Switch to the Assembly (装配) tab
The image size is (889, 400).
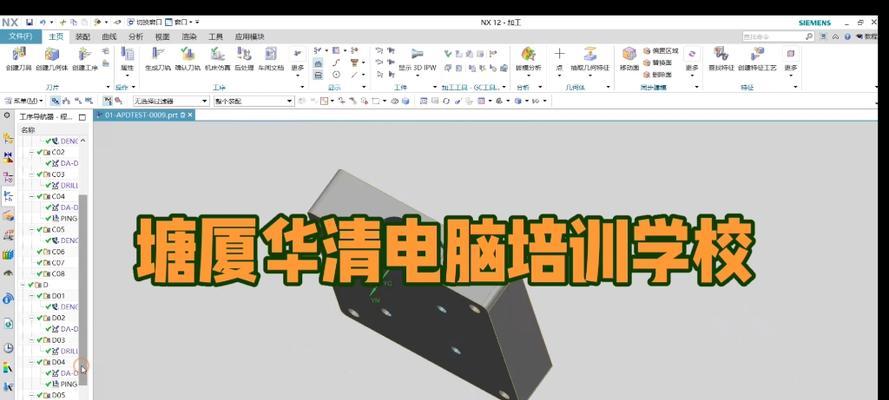click(x=83, y=37)
